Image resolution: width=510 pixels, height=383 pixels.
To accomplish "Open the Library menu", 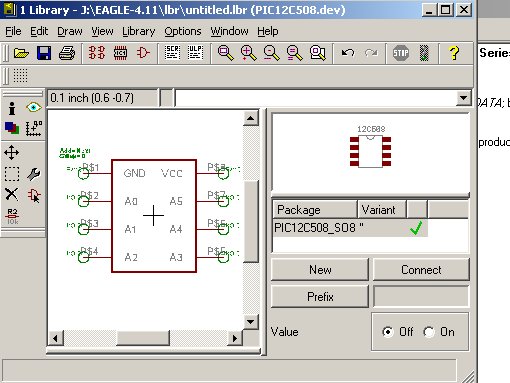I will click(x=138, y=31).
